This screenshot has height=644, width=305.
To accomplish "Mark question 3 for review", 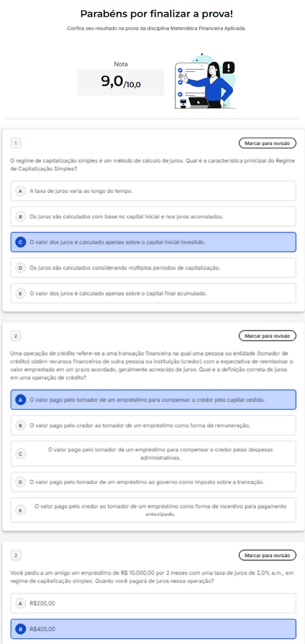I will click(267, 555).
